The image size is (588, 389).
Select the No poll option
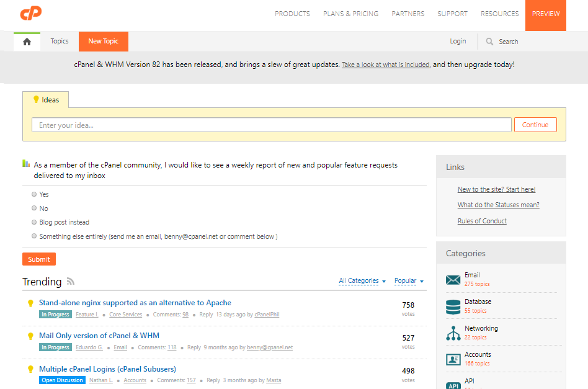34,208
